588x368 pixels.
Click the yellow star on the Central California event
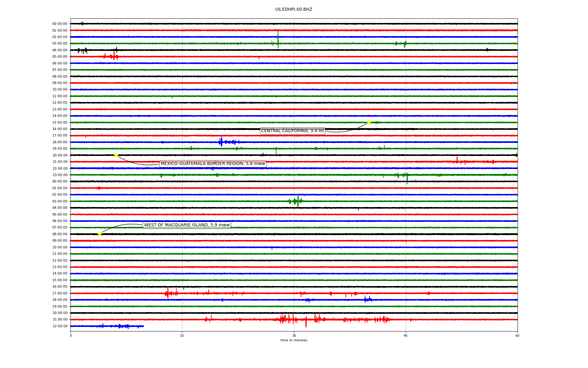click(x=369, y=122)
